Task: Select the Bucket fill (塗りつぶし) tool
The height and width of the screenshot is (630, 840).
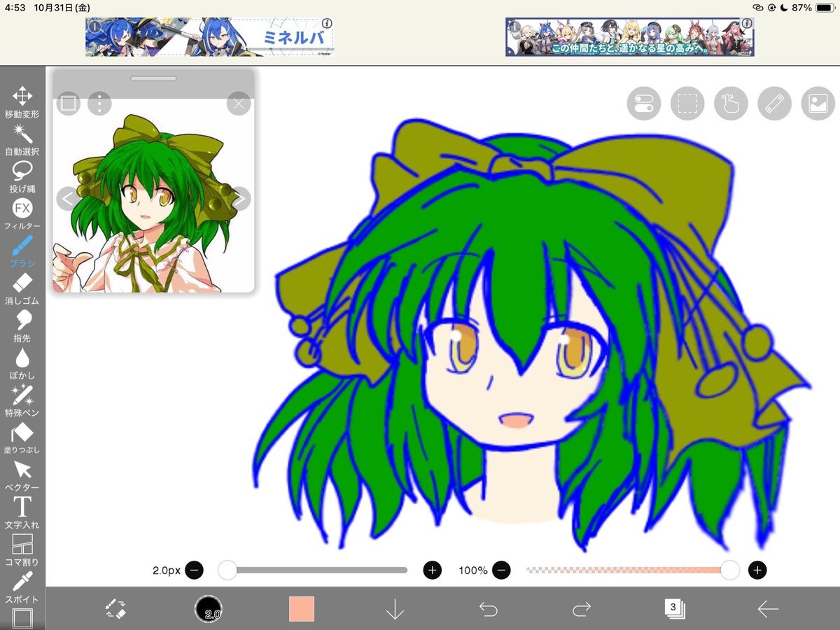Action: pos(22,439)
